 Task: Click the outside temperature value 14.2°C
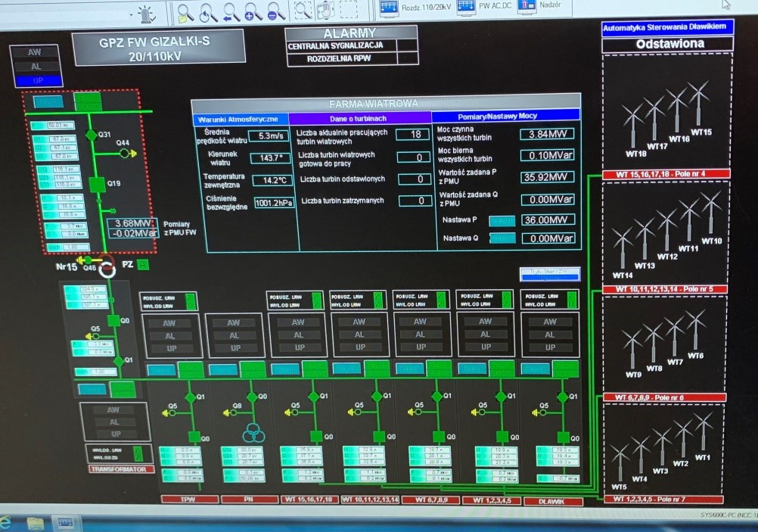[272, 181]
